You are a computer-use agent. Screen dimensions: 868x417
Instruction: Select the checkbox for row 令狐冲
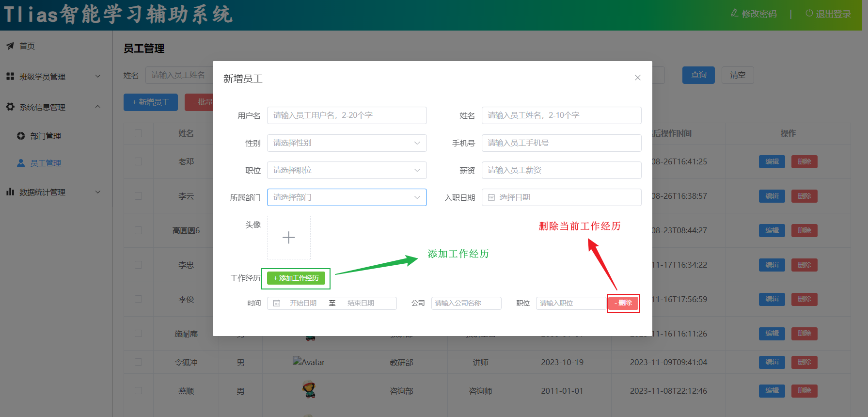[139, 362]
